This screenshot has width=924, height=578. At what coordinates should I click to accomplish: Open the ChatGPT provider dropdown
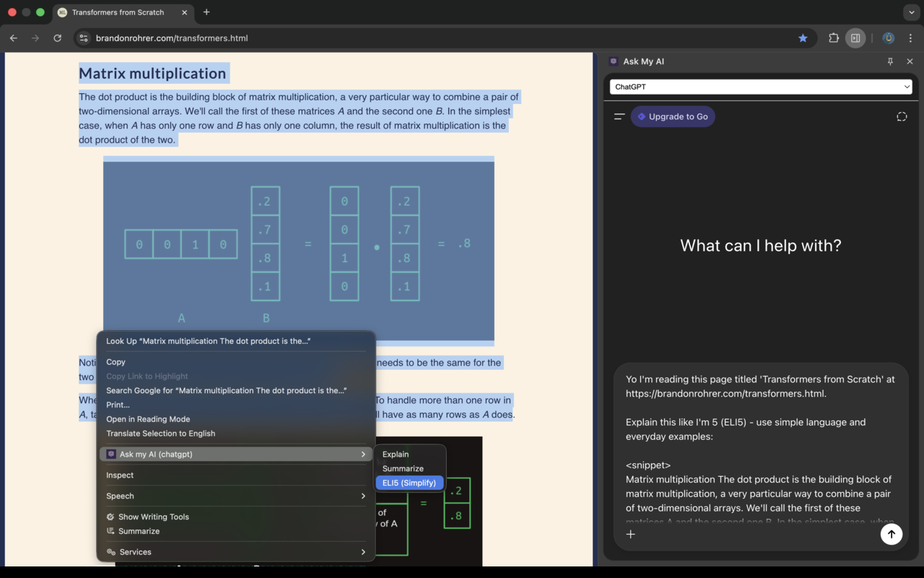click(761, 87)
